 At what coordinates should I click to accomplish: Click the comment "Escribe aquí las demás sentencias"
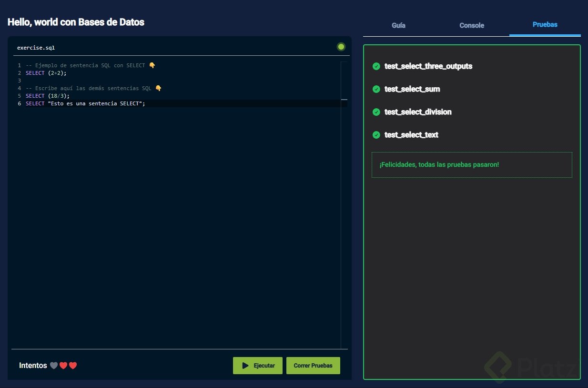coord(94,88)
